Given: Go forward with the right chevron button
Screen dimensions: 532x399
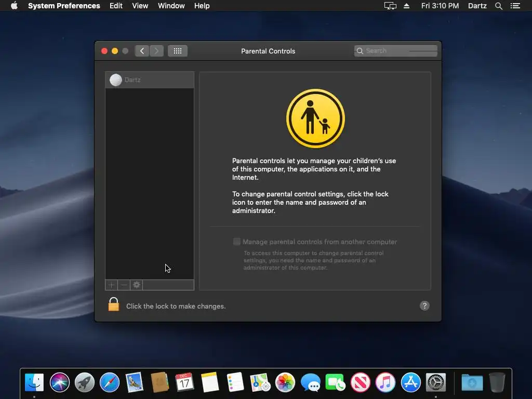Looking at the screenshot, I should click(x=156, y=51).
